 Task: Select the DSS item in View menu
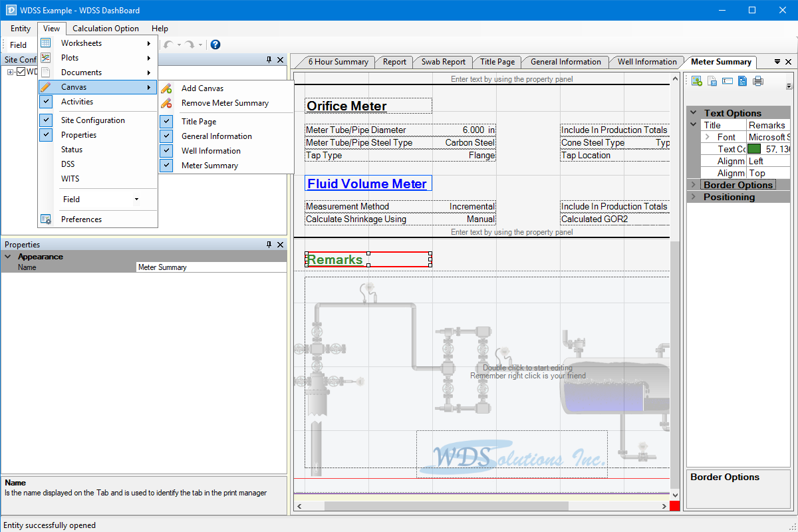(x=98, y=164)
